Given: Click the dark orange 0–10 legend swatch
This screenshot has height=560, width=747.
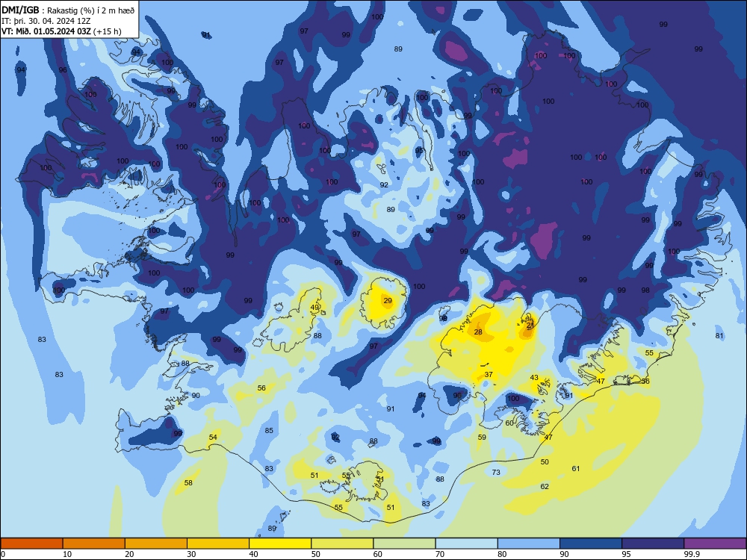Looking at the screenshot, I should (32, 544).
